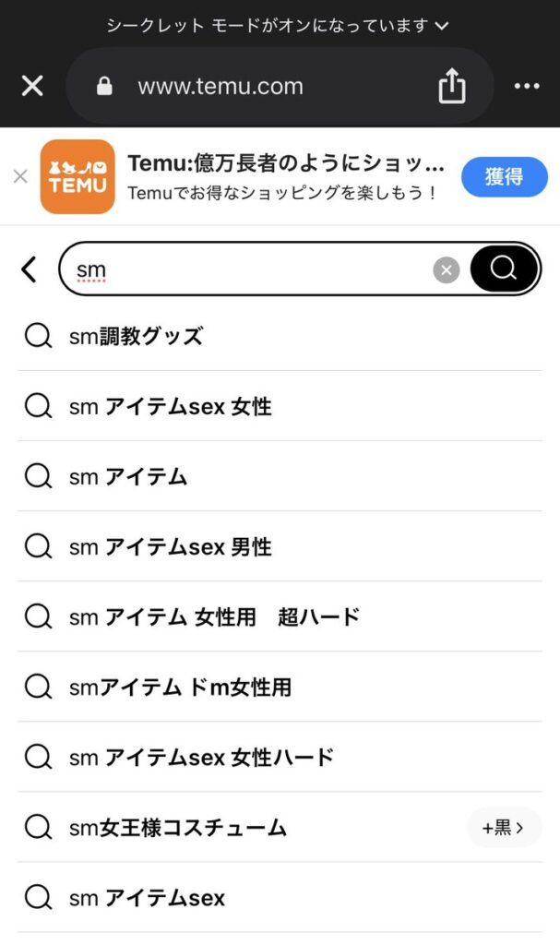The height and width of the screenshot is (945, 560).
Task: Tap the "Temu:億万長者のようにショッ…" banner title
Action: point(286,164)
